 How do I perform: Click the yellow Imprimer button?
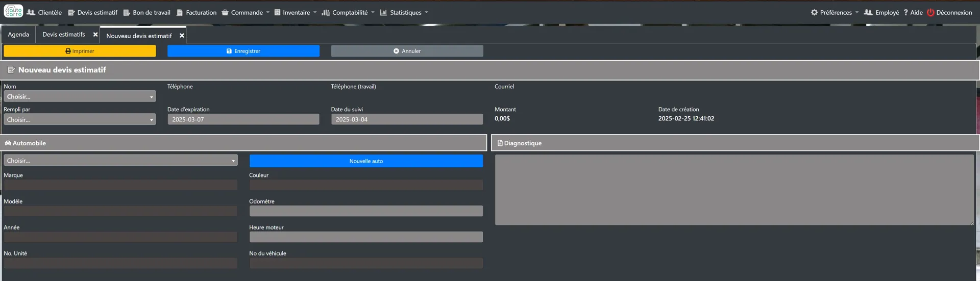80,51
